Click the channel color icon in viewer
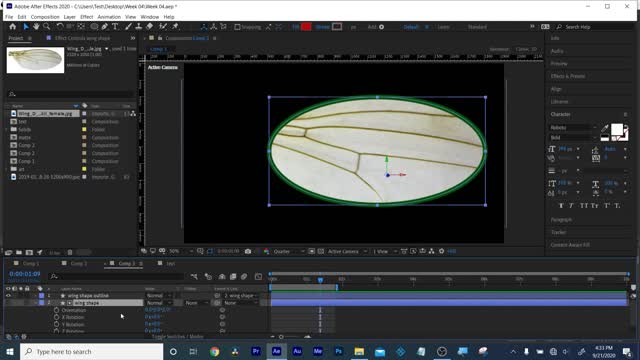 (266, 251)
